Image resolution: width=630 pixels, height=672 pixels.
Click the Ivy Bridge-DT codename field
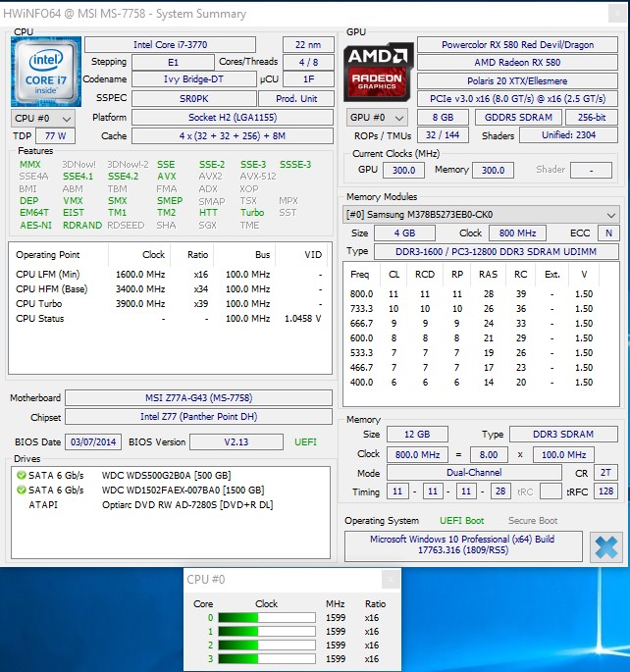pyautogui.click(x=193, y=79)
